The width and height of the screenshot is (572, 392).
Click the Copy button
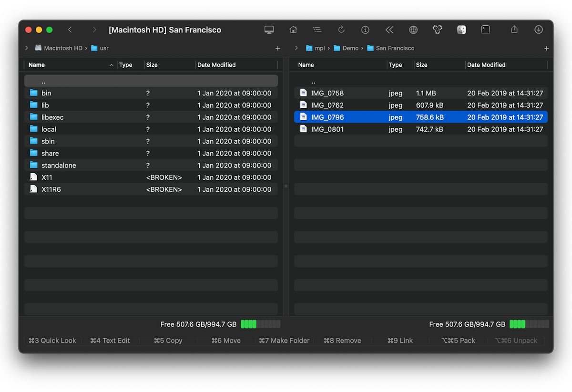point(168,340)
